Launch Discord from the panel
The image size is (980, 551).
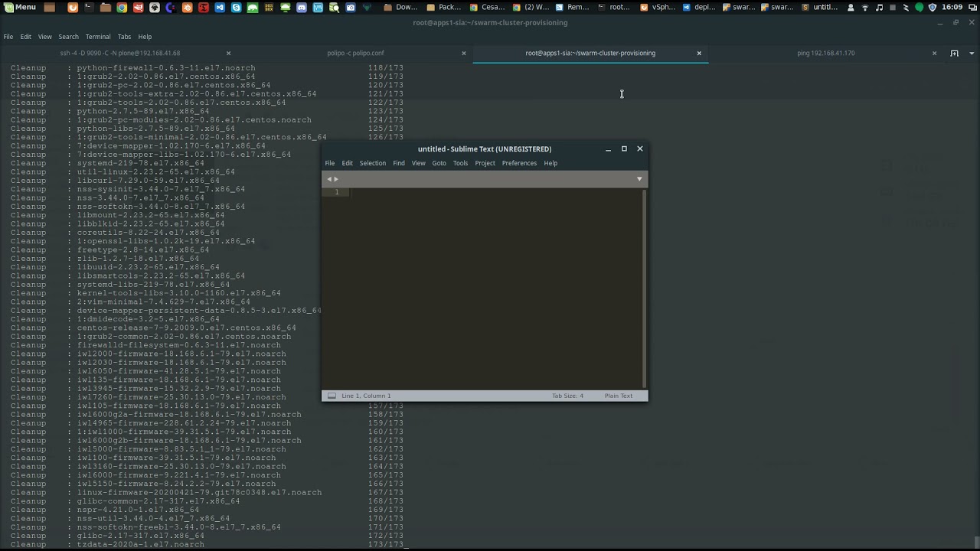302,7
